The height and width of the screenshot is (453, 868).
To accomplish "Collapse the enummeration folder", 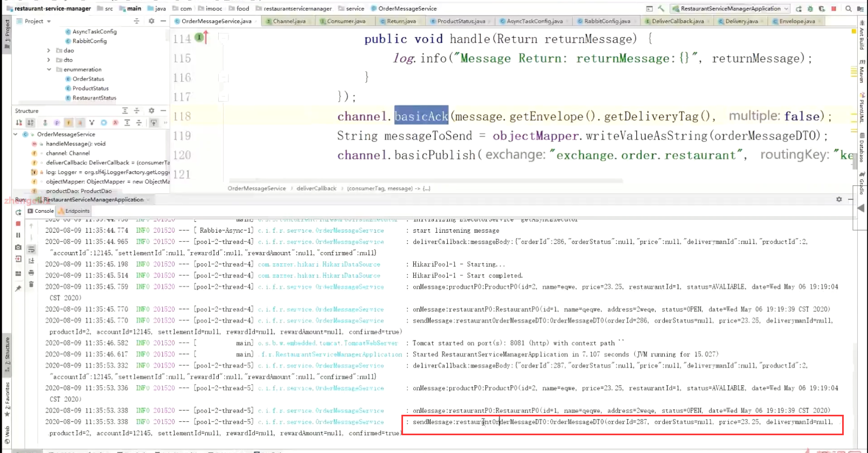I will click(x=49, y=69).
